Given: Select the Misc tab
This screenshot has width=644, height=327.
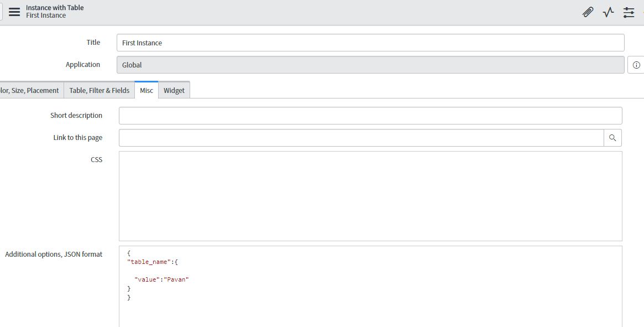Looking at the screenshot, I should [146, 90].
